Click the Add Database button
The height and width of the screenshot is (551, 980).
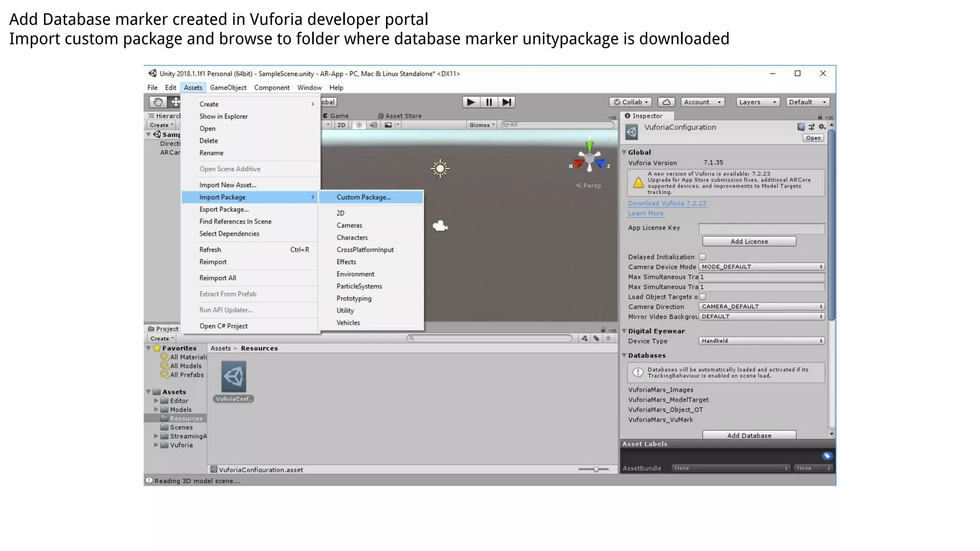(749, 435)
